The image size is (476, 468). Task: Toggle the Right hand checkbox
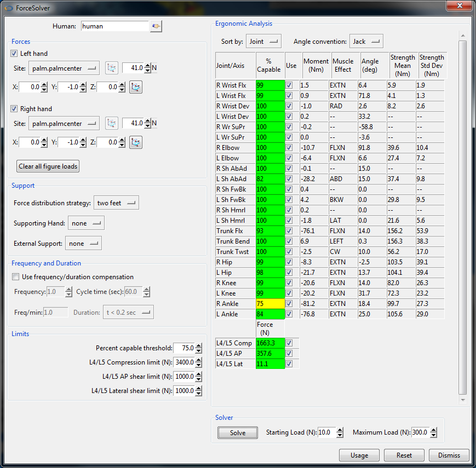click(14, 108)
